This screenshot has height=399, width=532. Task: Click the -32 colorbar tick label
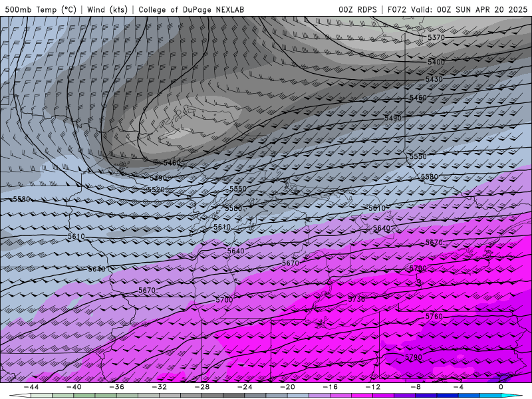160,387
